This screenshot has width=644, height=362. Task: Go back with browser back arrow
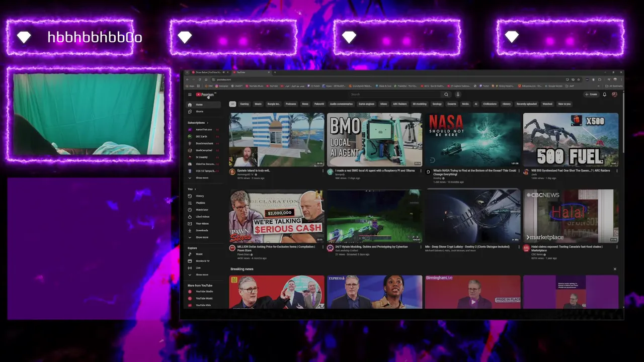[x=188, y=79]
